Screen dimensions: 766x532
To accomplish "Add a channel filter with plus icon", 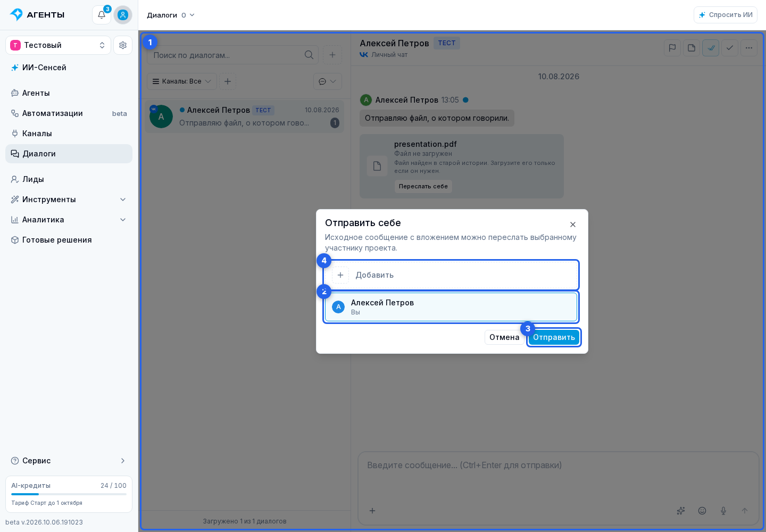I will (228, 81).
